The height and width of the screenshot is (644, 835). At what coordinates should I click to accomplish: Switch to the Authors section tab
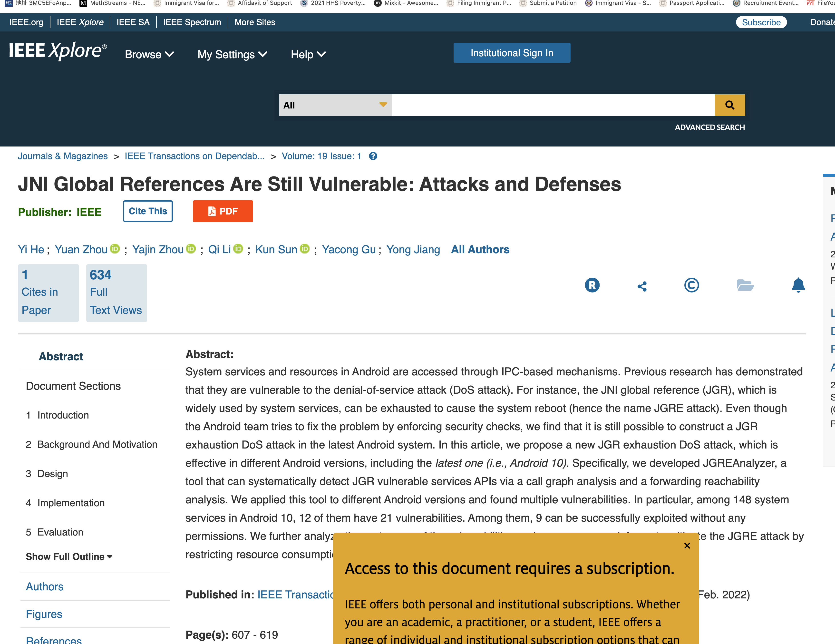pyautogui.click(x=45, y=586)
